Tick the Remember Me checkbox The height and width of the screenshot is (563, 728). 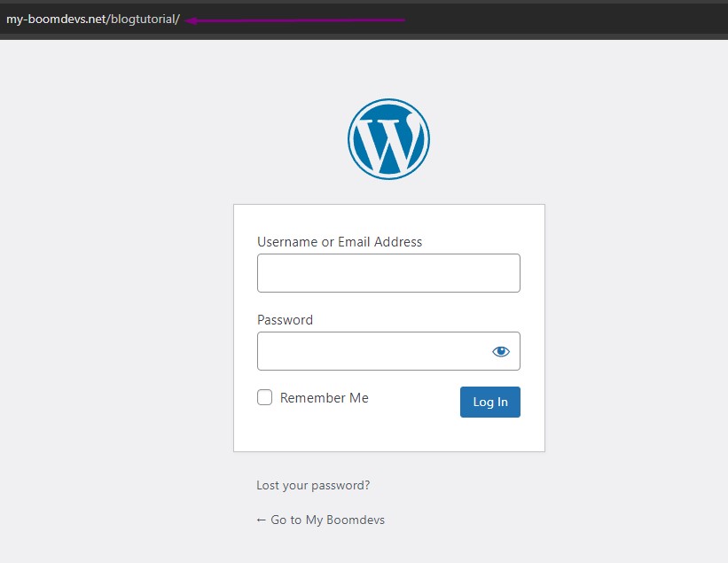coord(264,397)
